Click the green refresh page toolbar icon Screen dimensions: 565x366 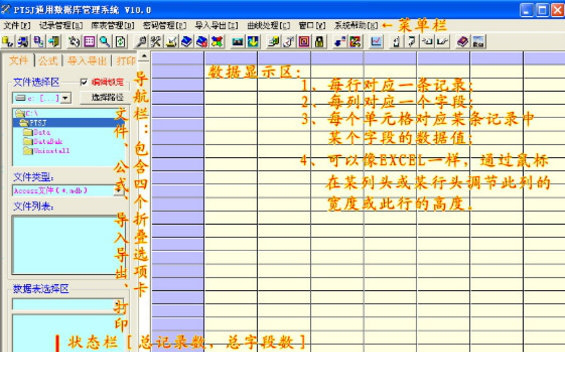coord(120,42)
